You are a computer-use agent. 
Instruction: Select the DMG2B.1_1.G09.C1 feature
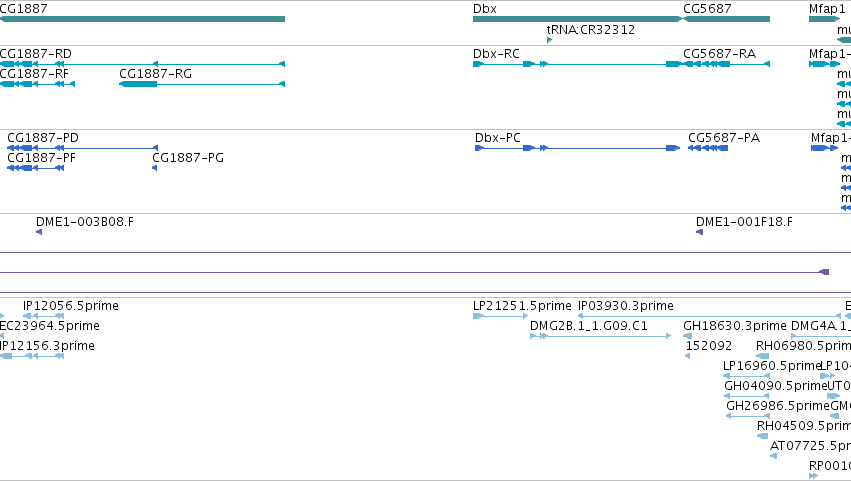pyautogui.click(x=601, y=336)
